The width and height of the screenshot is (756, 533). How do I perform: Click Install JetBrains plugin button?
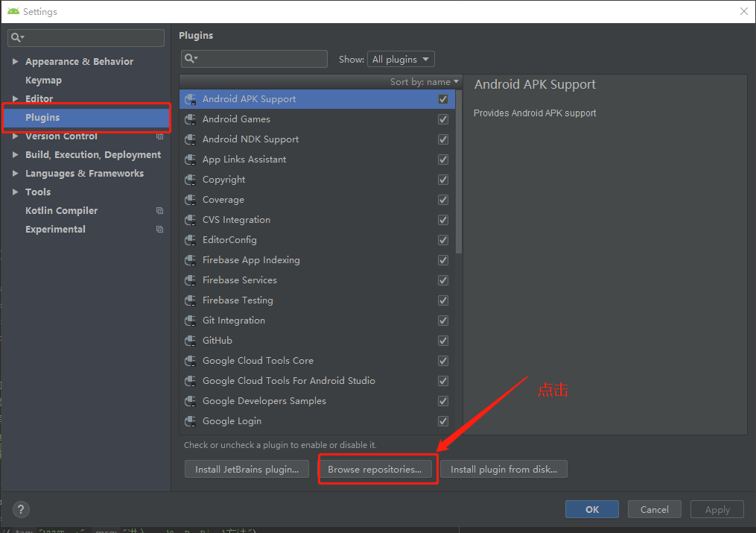(247, 470)
